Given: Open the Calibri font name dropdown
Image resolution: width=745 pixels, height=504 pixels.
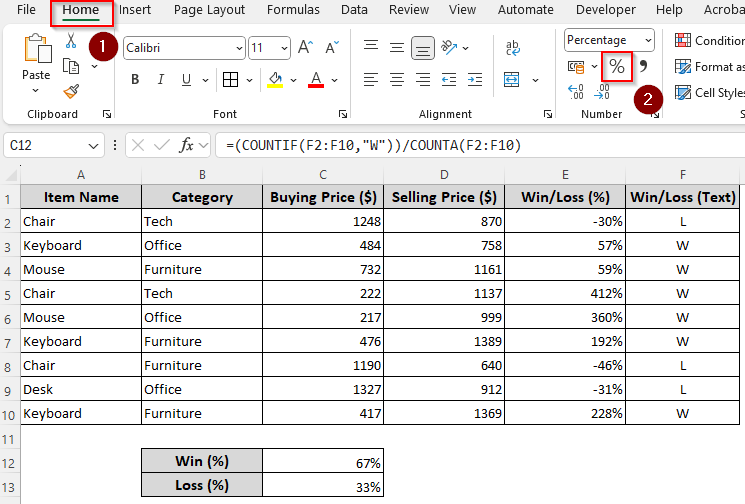Looking at the screenshot, I should tap(239, 48).
